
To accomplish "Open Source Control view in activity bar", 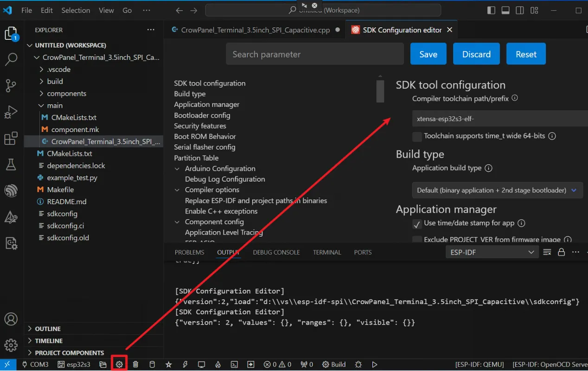I will pos(11,85).
